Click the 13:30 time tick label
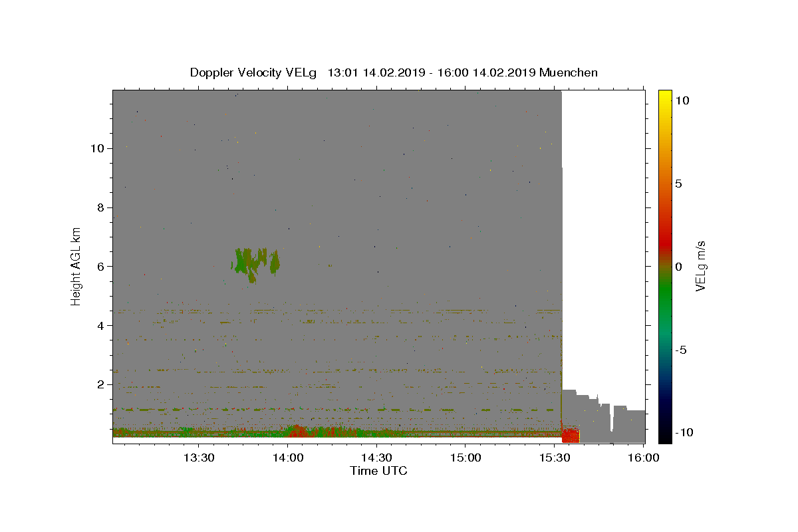This screenshot has width=798, height=532. 198,458
